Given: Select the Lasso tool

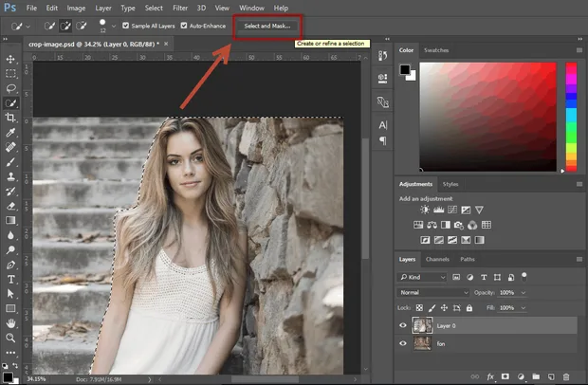Looking at the screenshot, I should click(10, 88).
